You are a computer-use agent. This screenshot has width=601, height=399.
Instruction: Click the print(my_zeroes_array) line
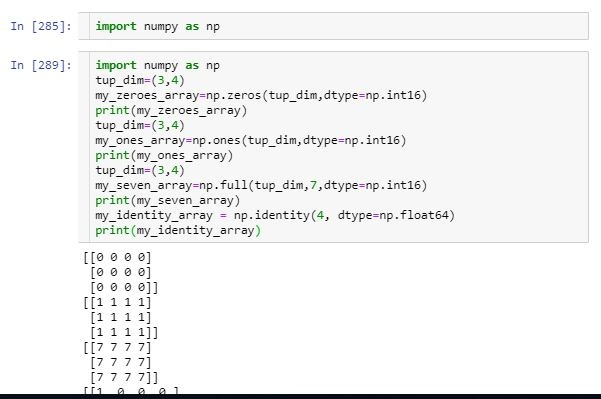pyautogui.click(x=171, y=110)
